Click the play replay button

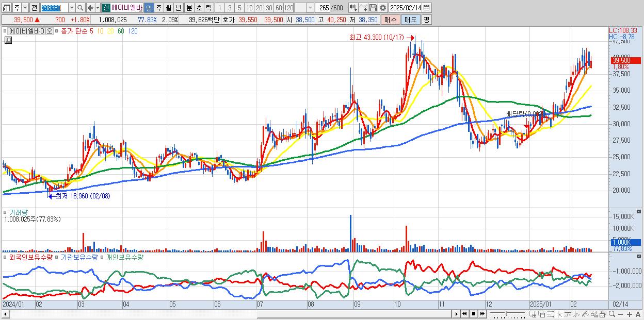pyautogui.click(x=456, y=314)
